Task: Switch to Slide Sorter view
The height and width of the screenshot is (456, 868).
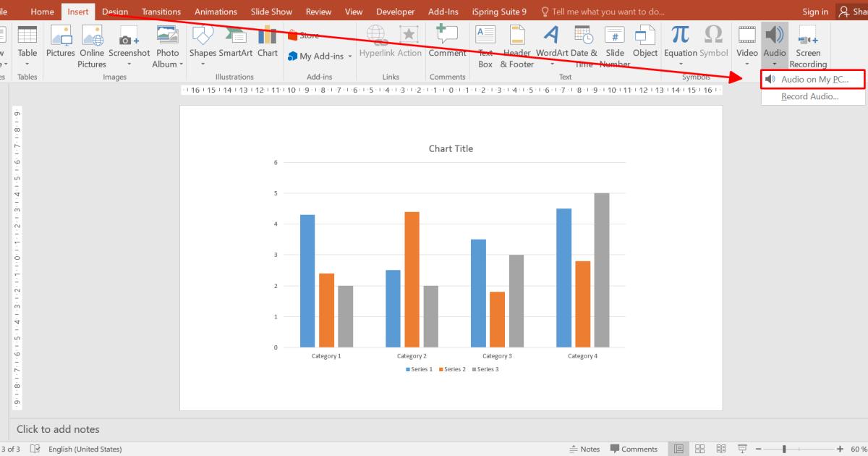Action: pyautogui.click(x=699, y=449)
